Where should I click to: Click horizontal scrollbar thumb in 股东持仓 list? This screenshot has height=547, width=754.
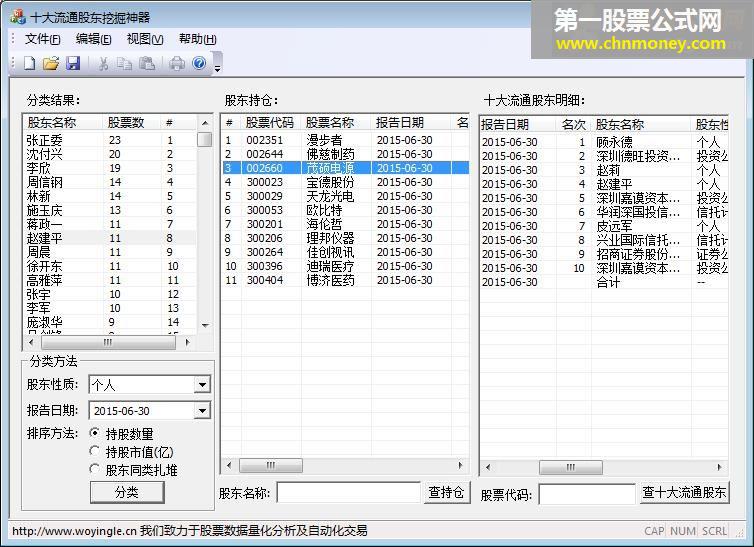(271, 465)
